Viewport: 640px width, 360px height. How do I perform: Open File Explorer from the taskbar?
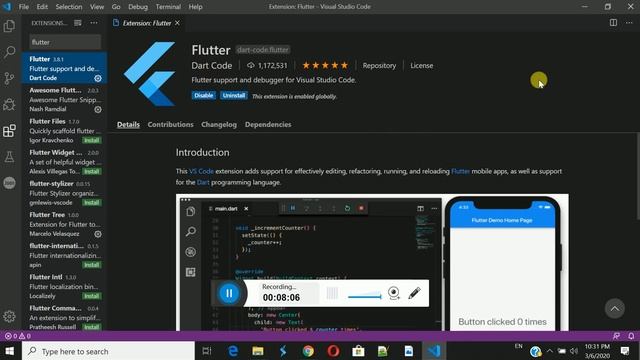(x=258, y=351)
